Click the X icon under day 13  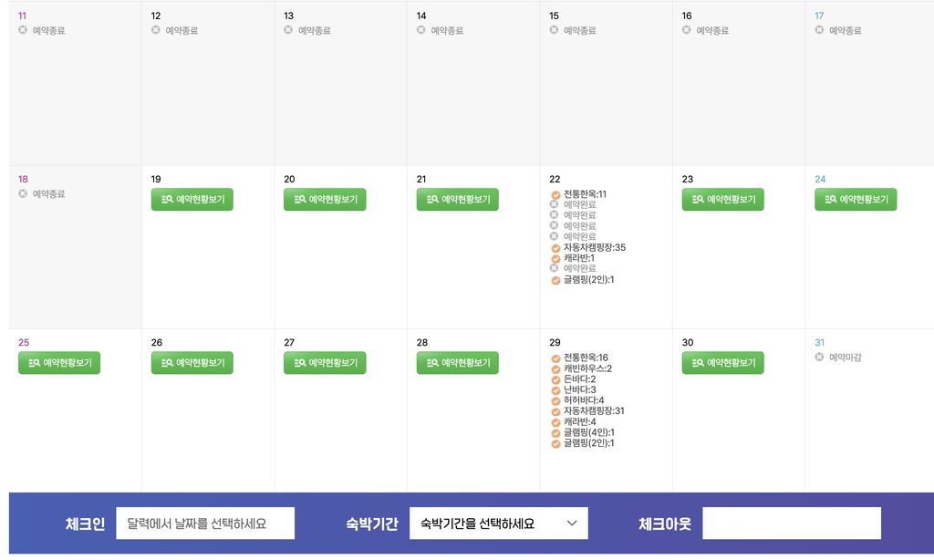pos(288,30)
